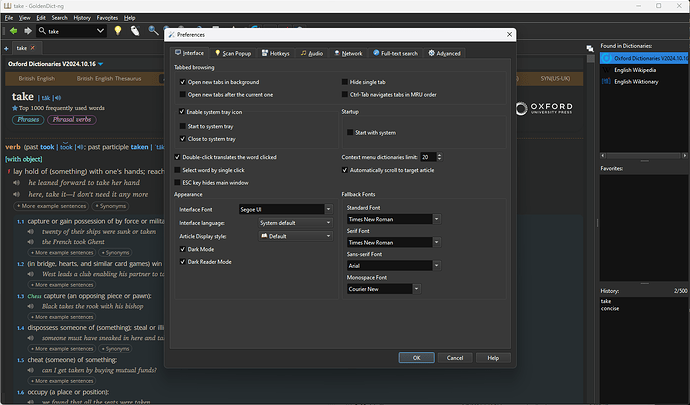
Task: Select 'English Wikipedia' in Found in Dictionaries
Action: (x=635, y=70)
